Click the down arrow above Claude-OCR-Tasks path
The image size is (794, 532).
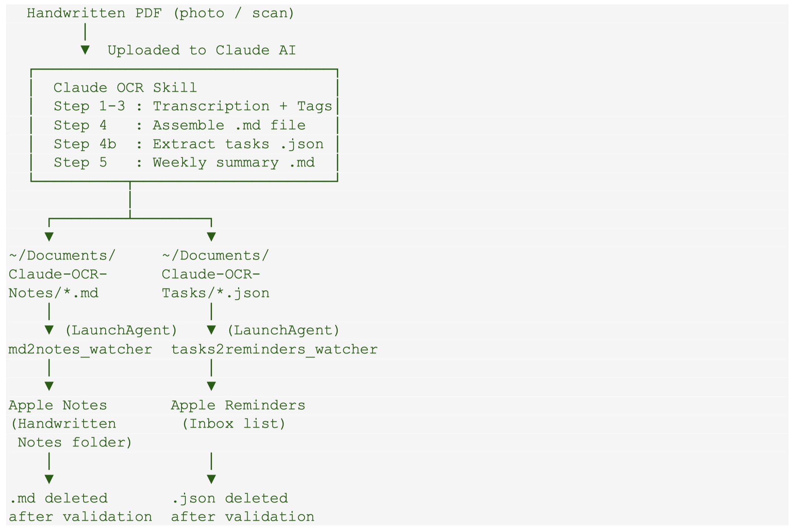point(211,237)
